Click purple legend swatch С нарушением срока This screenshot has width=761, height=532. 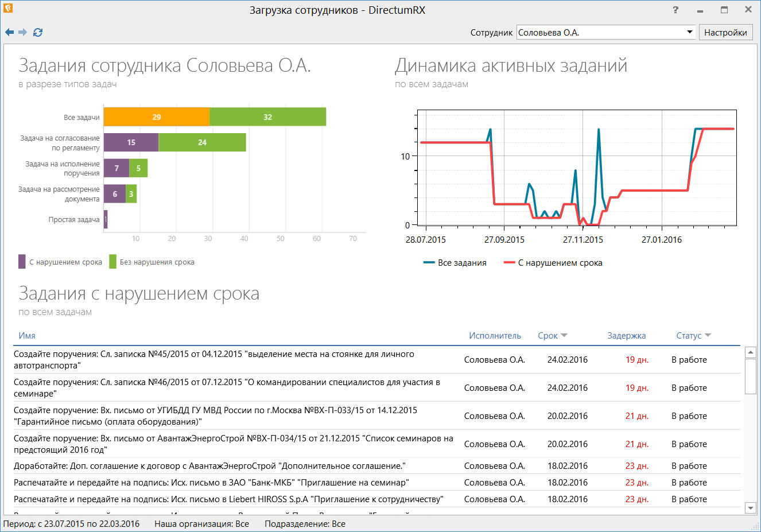22,262
